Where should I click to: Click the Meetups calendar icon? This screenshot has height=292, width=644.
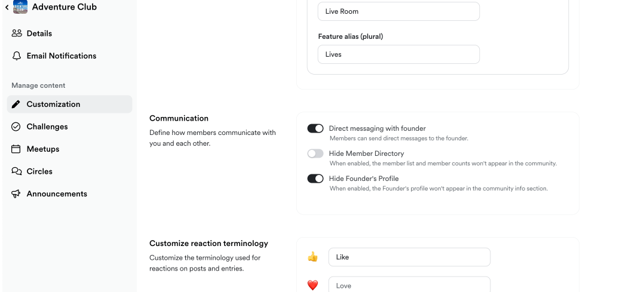click(x=16, y=149)
